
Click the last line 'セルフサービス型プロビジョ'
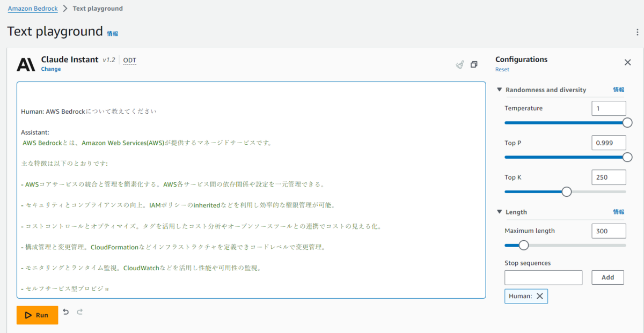(65, 288)
